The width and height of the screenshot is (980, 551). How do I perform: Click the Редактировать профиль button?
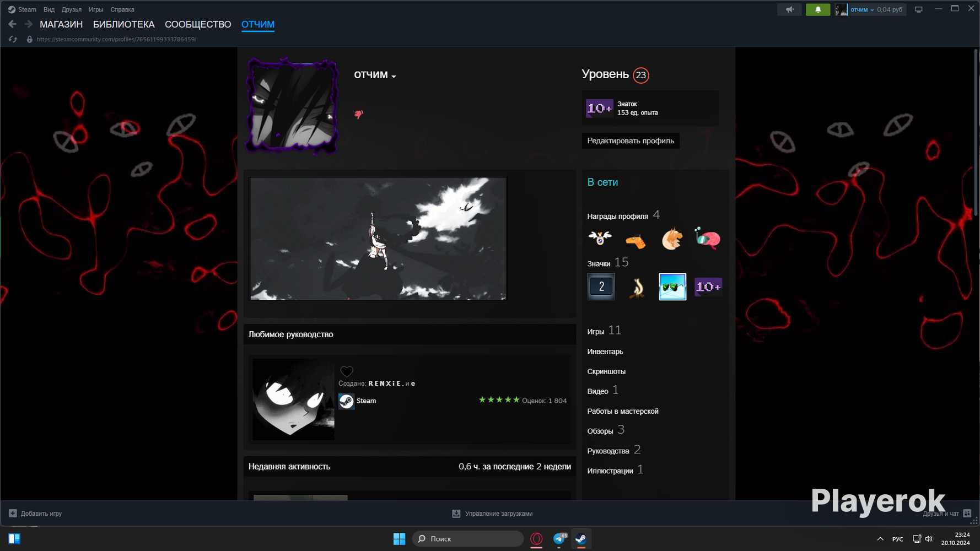[x=631, y=141]
